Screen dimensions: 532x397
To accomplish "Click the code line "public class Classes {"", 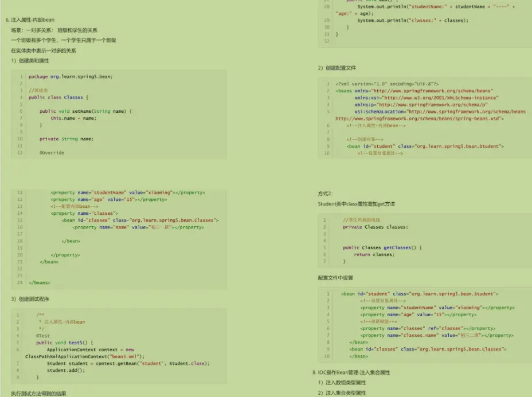I will click(58, 97).
